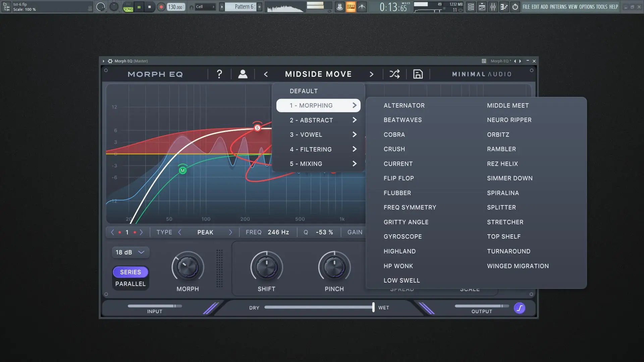Image resolution: width=644 pixels, height=362 pixels.
Task: Open the user account profile icon
Action: click(x=243, y=74)
